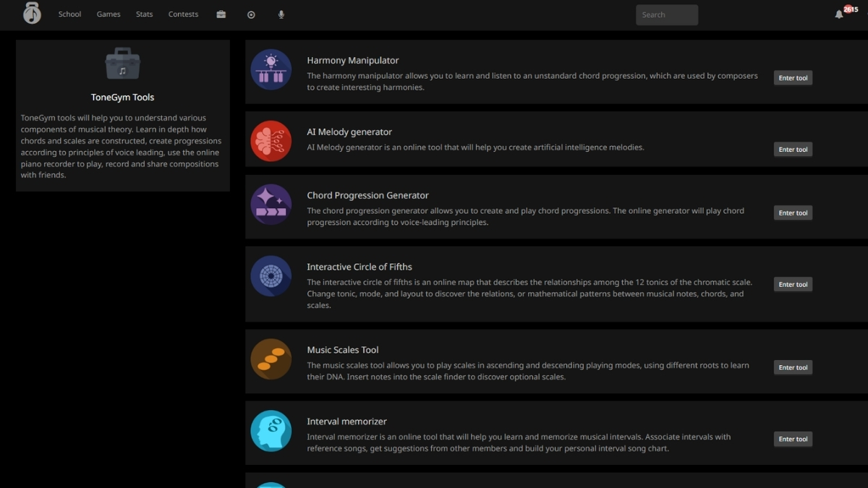Click the Interval memorizer title
Image resolution: width=868 pixels, height=488 pixels.
coord(346,421)
